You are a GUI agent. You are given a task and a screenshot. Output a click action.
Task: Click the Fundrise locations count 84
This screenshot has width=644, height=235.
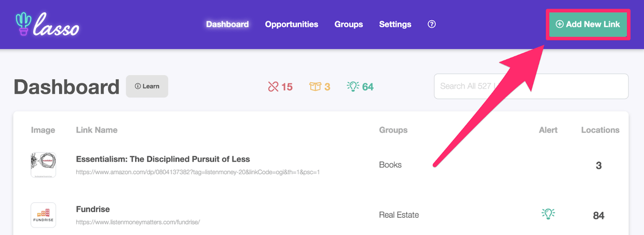click(598, 216)
